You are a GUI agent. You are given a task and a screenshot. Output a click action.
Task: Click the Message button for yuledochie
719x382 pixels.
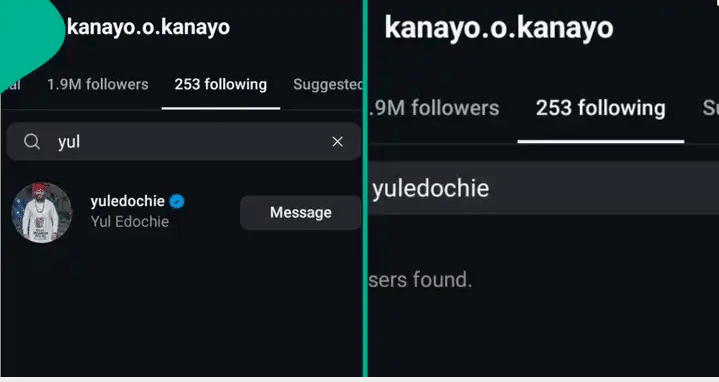[x=300, y=212]
